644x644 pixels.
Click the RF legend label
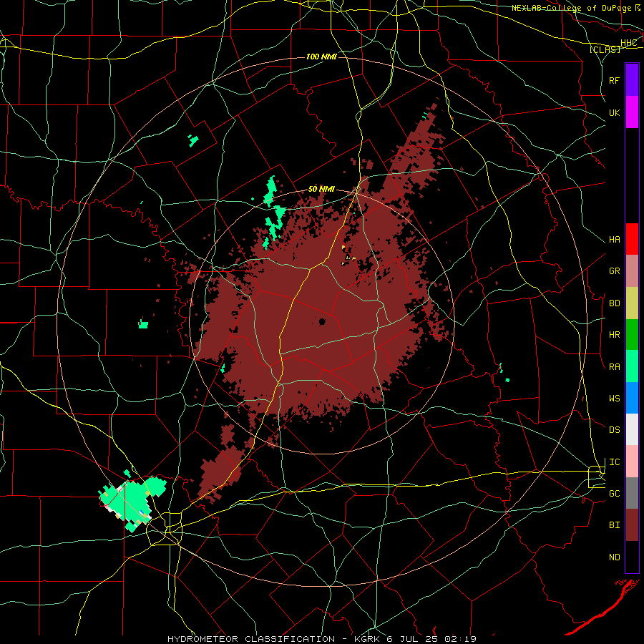click(614, 80)
